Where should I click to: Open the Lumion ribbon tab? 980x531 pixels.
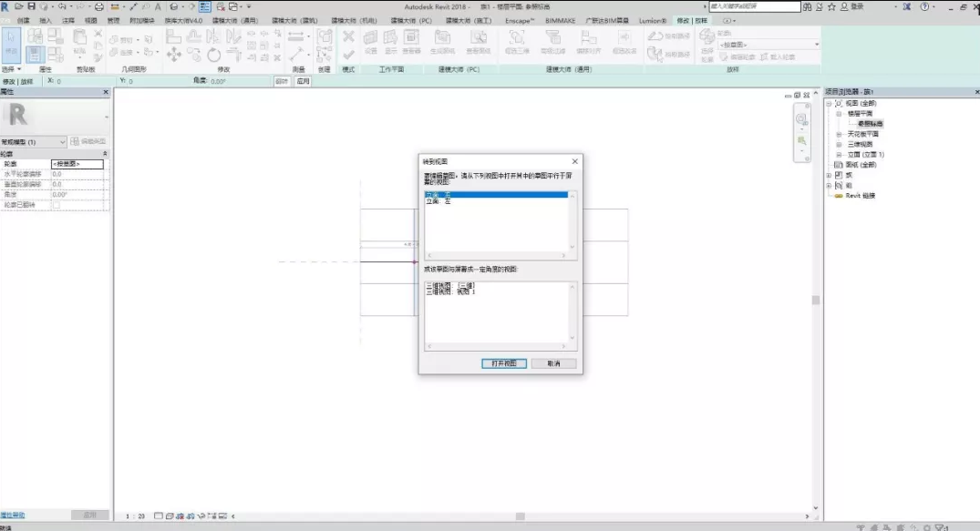pyautogui.click(x=653, y=21)
